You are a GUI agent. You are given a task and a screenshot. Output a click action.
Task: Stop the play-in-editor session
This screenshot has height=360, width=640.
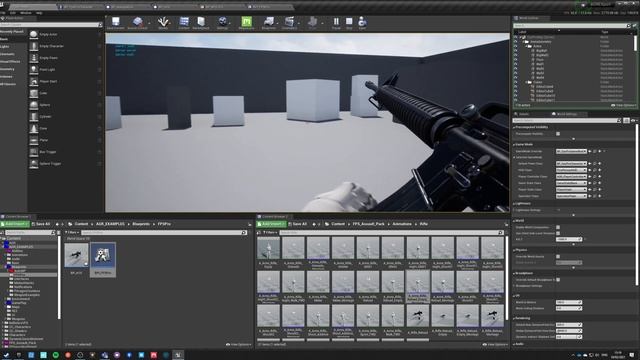pyautogui.click(x=349, y=23)
